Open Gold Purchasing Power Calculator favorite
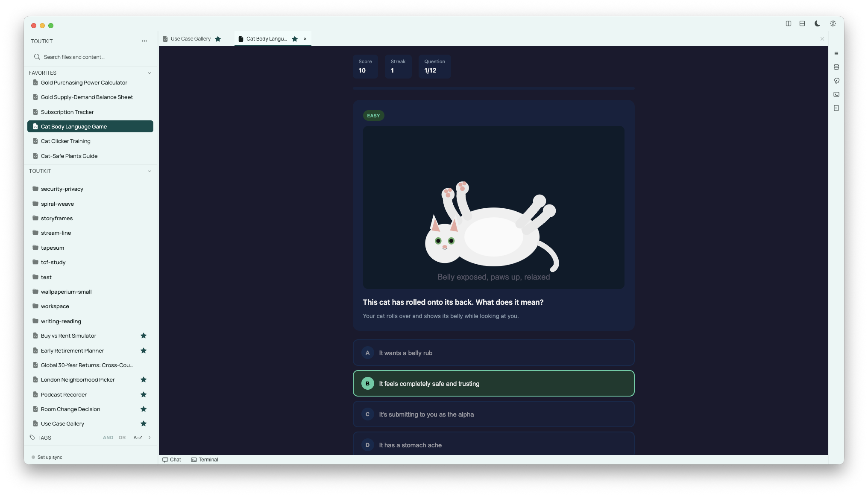Screen dimensions: 868x496 [90, 83]
